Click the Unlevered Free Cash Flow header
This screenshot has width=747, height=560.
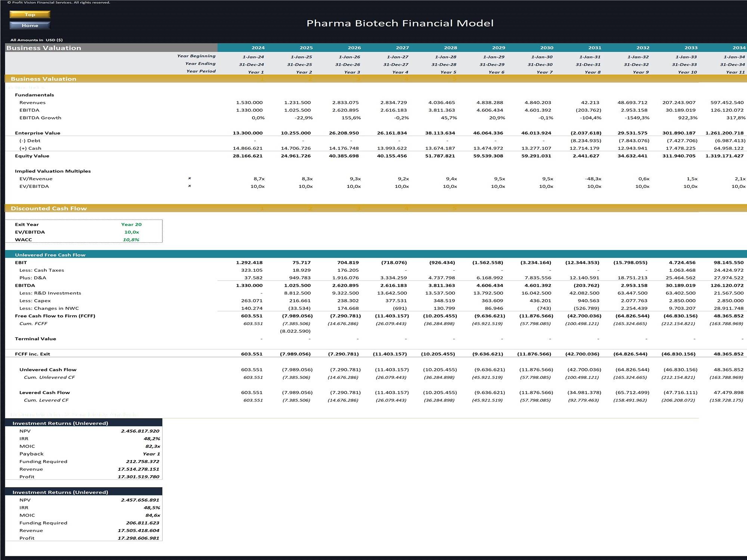click(376, 255)
